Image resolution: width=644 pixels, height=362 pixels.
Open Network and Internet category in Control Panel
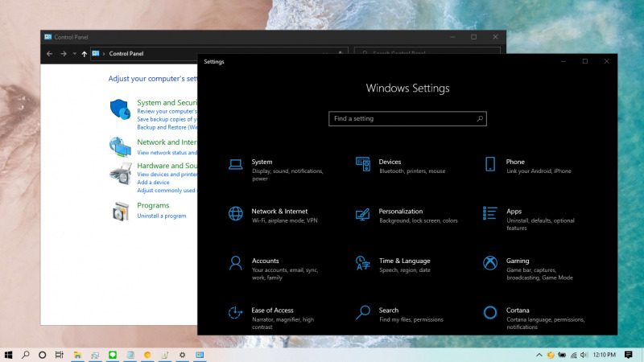[x=167, y=142]
